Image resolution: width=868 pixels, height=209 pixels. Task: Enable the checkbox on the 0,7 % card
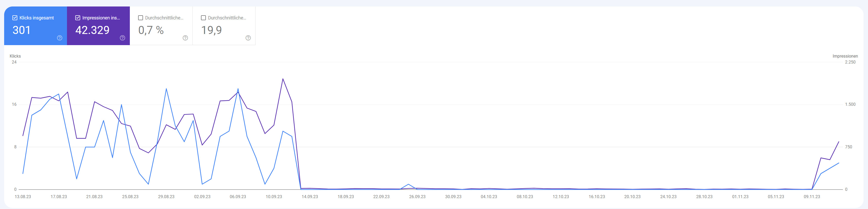coord(140,18)
